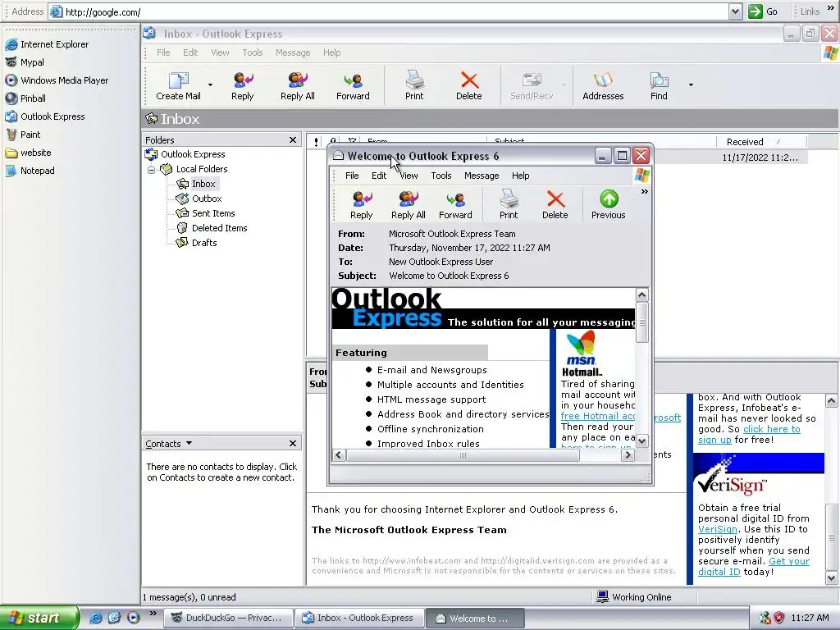This screenshot has height=630, width=840.
Task: Click Forward in the main Inbox toolbar
Action: 353,85
